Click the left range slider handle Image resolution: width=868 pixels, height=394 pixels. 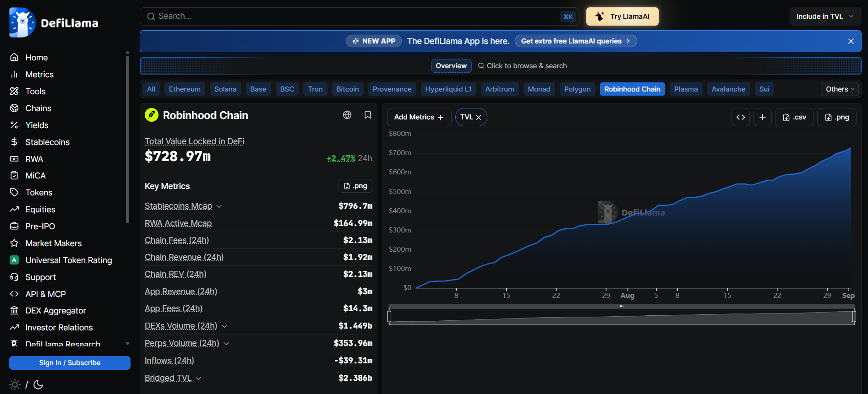click(389, 316)
